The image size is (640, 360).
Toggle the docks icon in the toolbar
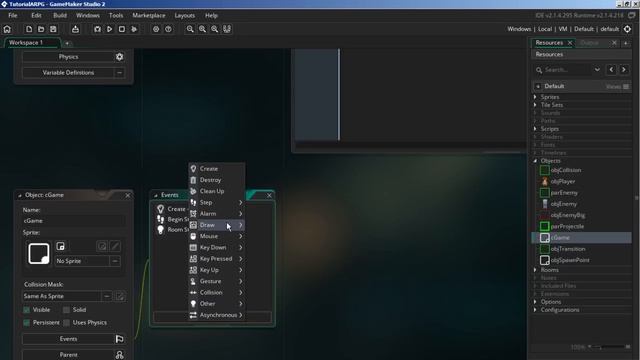(x=227, y=29)
